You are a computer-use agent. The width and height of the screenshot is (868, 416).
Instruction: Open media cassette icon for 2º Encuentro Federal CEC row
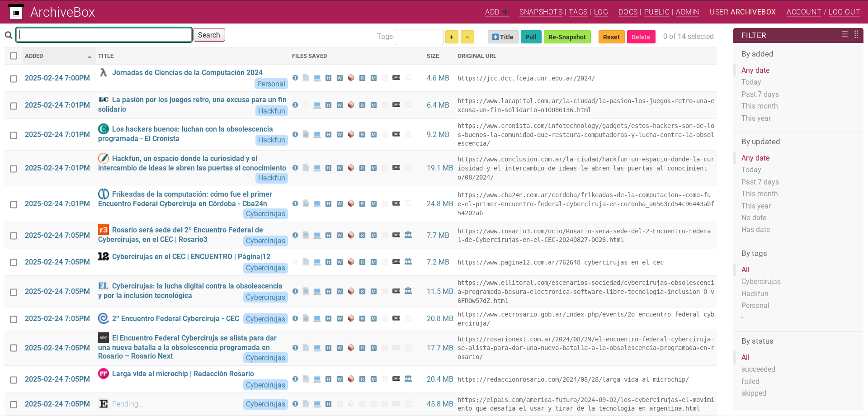(396, 318)
